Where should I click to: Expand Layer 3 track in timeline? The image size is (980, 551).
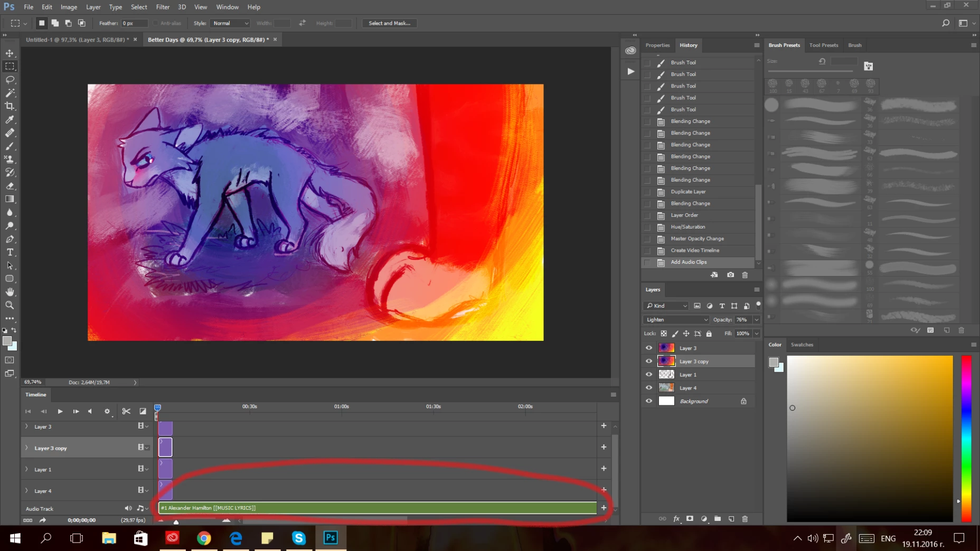[x=26, y=426]
